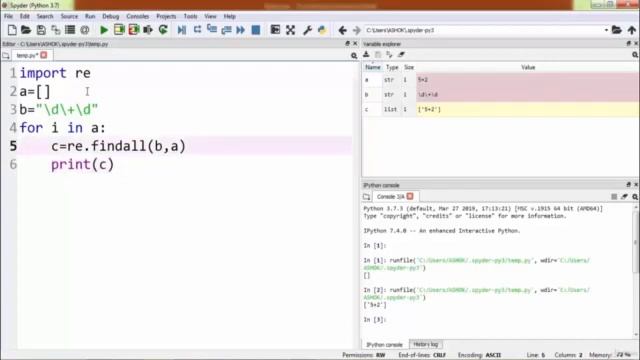Click line 3 regex string in editor

click(x=67, y=109)
